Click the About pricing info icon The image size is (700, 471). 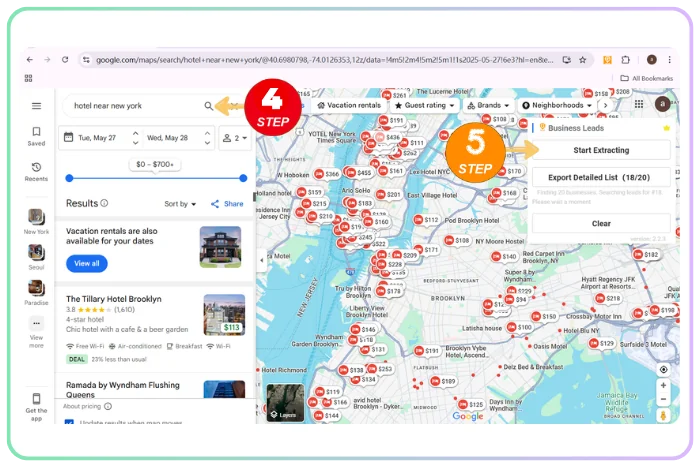click(x=108, y=406)
